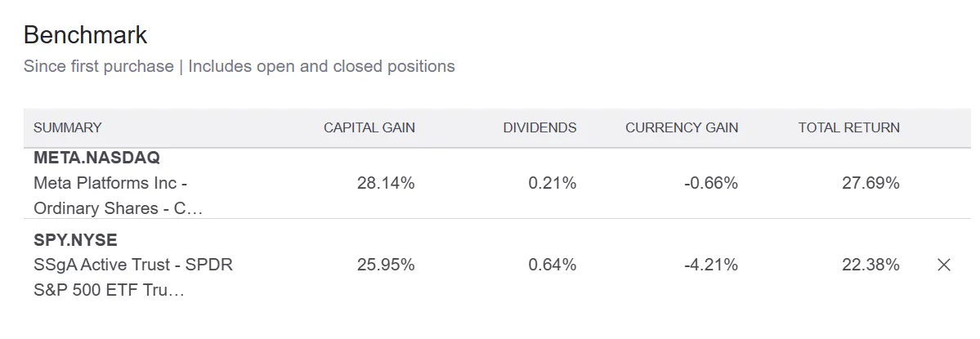980x339 pixels.
Task: Remove the SPY.NYSE benchmark with the X icon
Action: click(944, 265)
